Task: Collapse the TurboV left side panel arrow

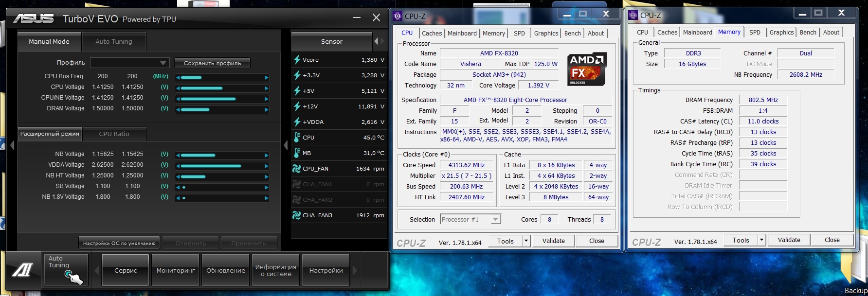Action: tap(12, 145)
